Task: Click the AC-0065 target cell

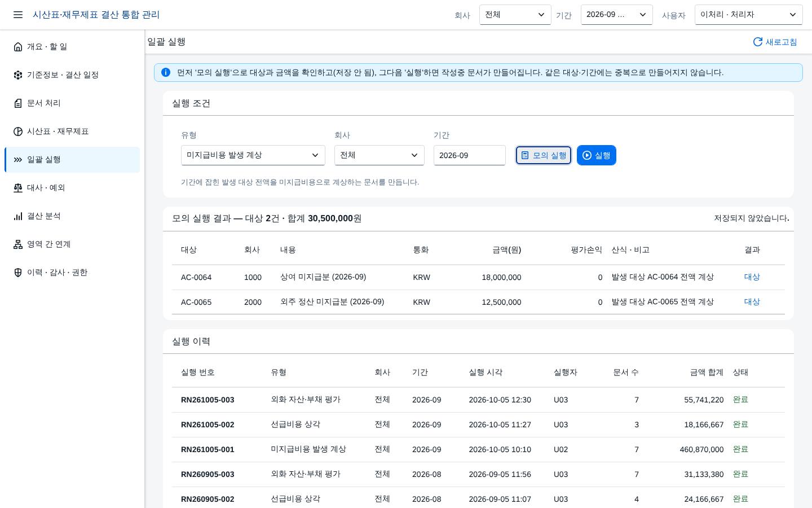Action: [196, 302]
